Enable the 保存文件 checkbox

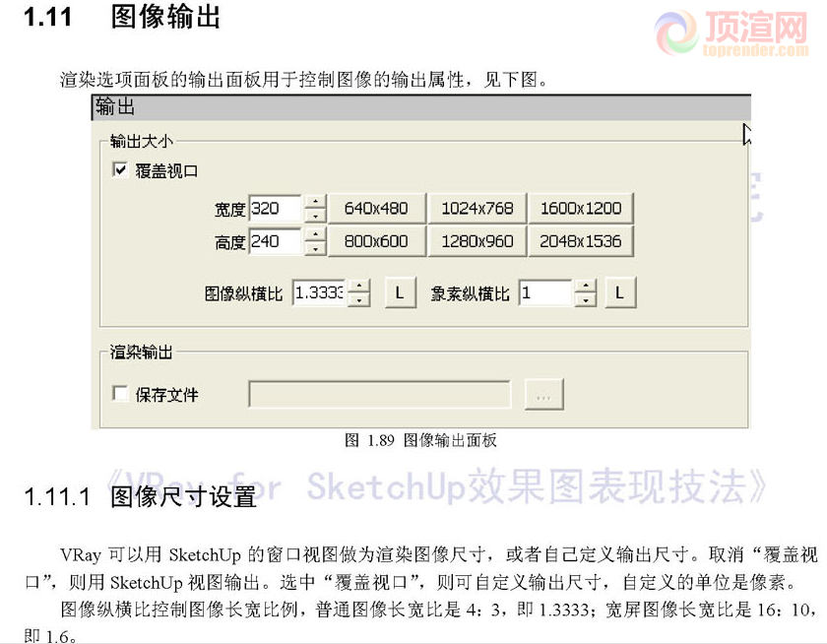[x=120, y=394]
